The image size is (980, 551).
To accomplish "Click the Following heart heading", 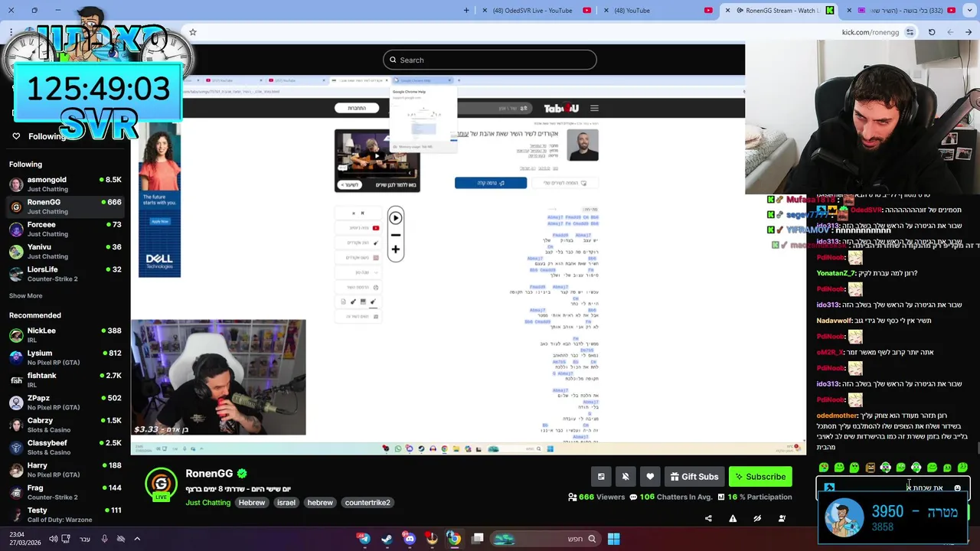I will pyautogui.click(x=40, y=136).
